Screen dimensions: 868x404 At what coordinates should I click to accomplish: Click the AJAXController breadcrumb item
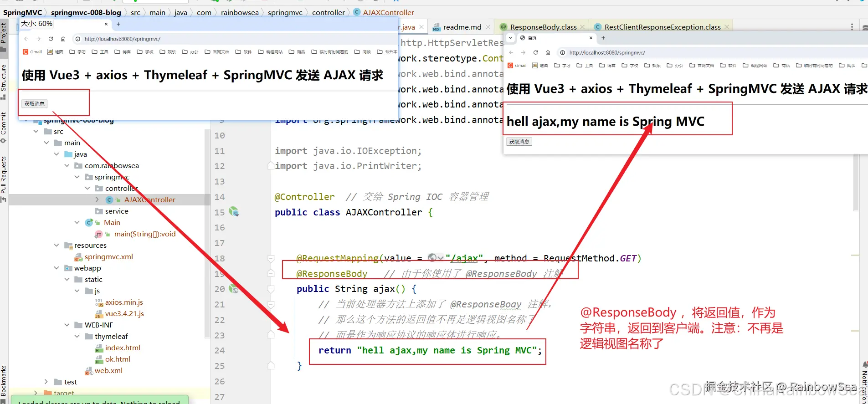[384, 12]
